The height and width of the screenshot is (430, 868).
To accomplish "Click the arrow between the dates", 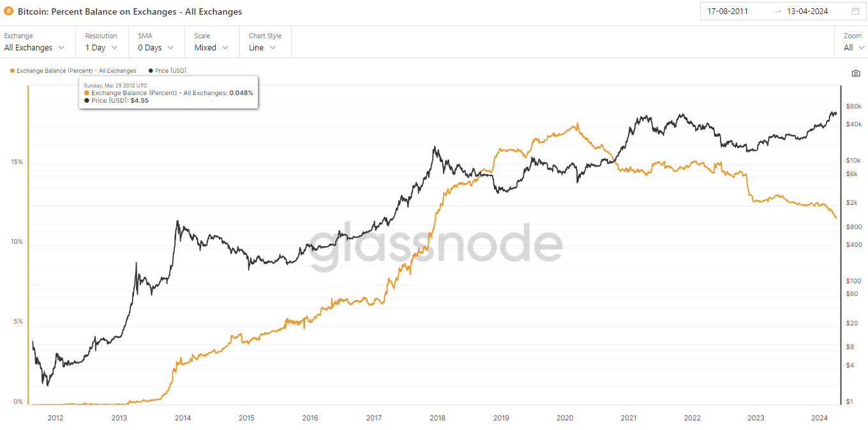I will tap(777, 11).
